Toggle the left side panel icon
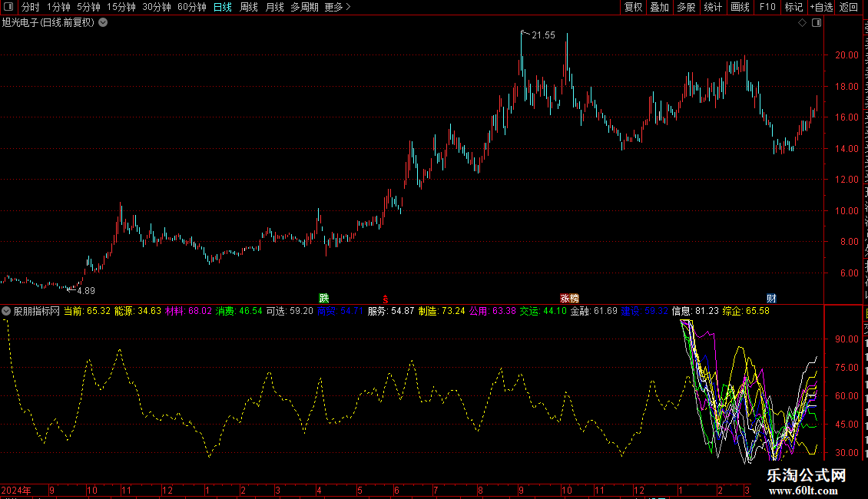 tap(8, 7)
